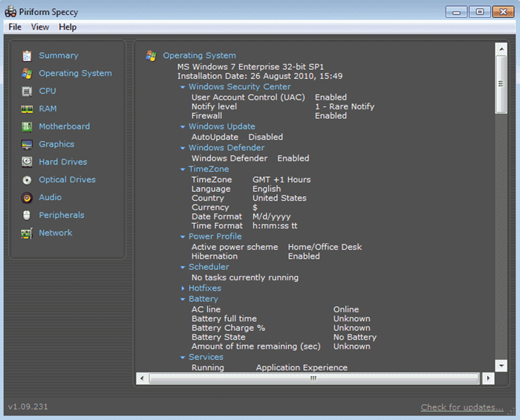
Task: Select the 'MS Windows 7 Enterprise 32-bit SP1' line
Action: pyautogui.click(x=250, y=67)
